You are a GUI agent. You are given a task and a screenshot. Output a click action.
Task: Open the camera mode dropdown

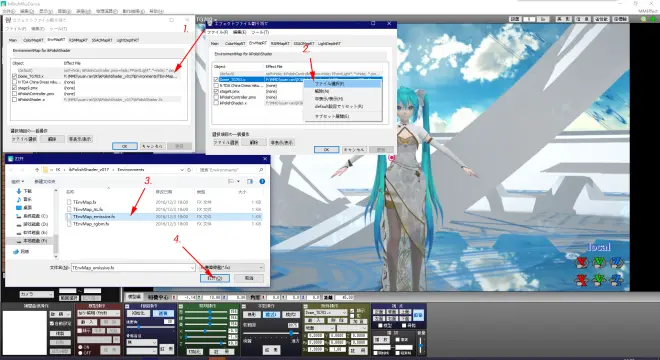point(37,294)
